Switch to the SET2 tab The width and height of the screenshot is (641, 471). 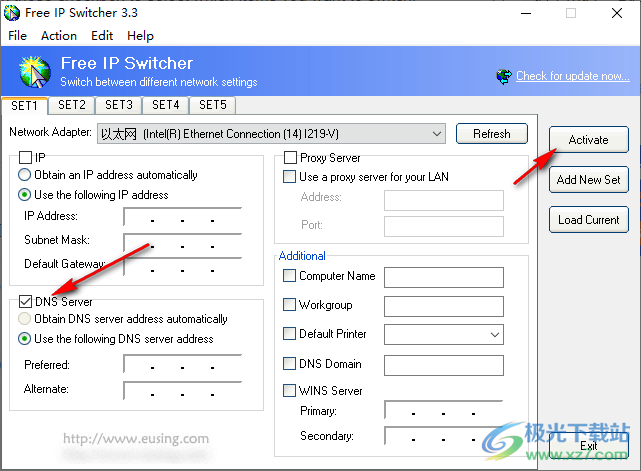pyautogui.click(x=72, y=105)
